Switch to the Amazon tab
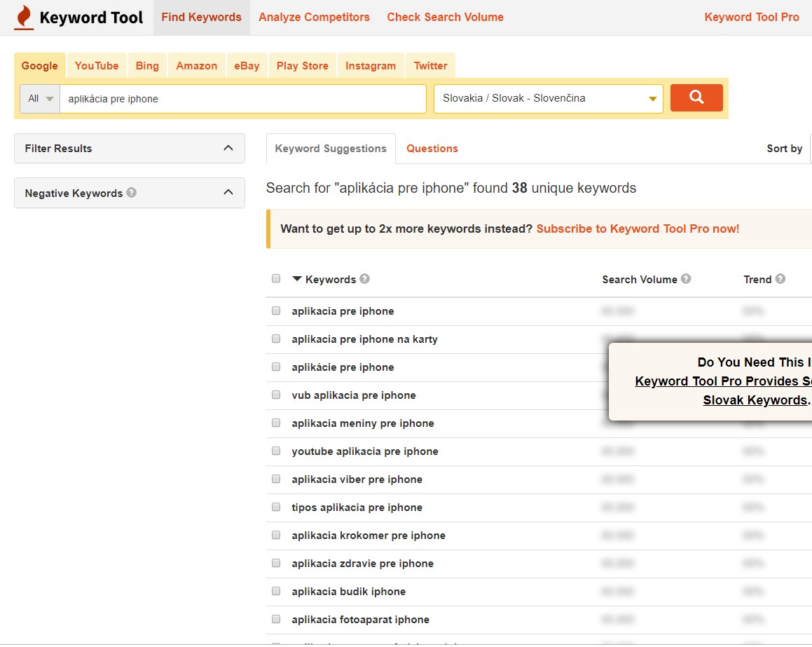Image resolution: width=812 pixels, height=647 pixels. tap(197, 66)
